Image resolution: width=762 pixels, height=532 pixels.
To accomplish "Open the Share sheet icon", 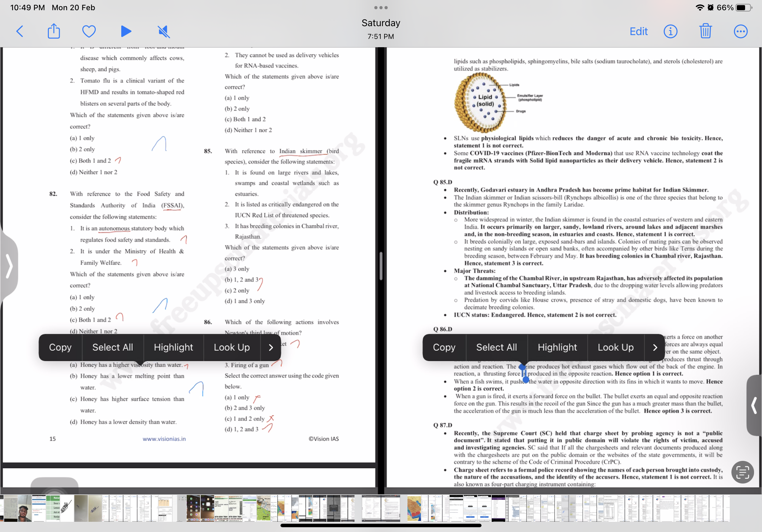I will click(x=54, y=32).
